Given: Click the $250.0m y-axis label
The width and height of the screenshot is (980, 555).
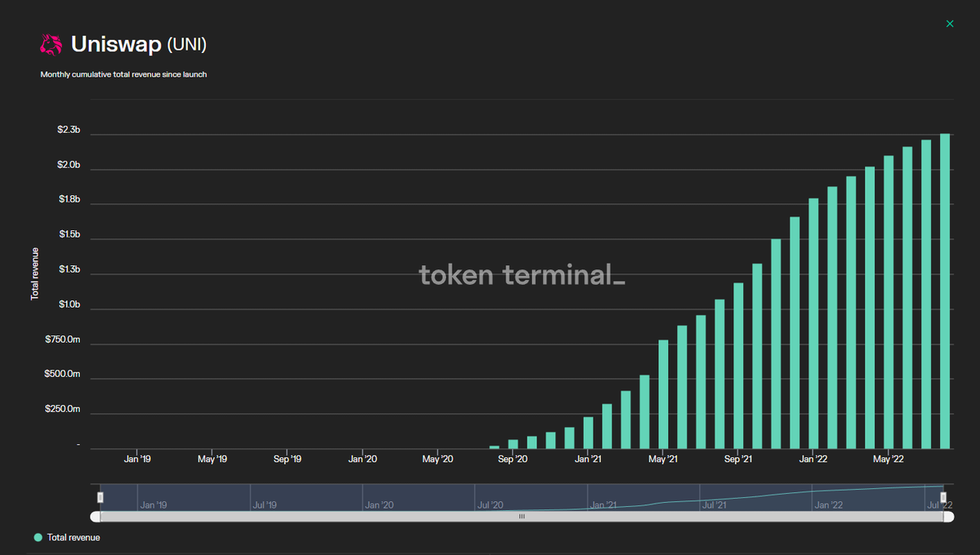Looking at the screenshot, I should [63, 409].
